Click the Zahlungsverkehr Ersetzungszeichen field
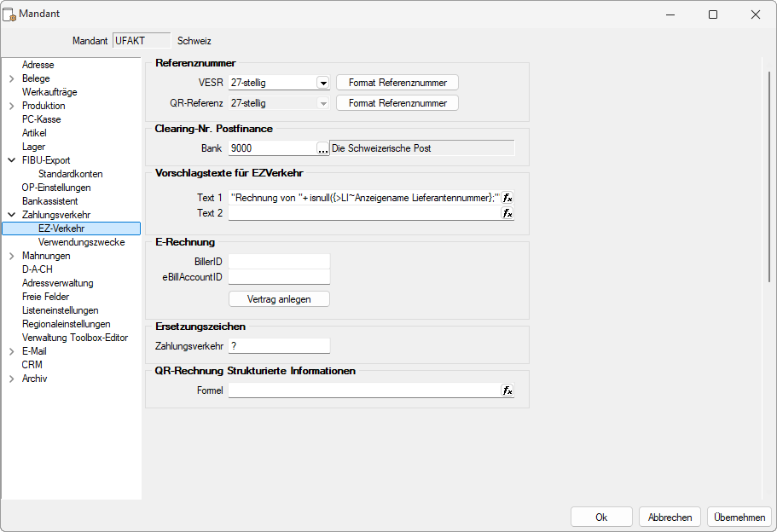The width and height of the screenshot is (777, 532). point(279,346)
